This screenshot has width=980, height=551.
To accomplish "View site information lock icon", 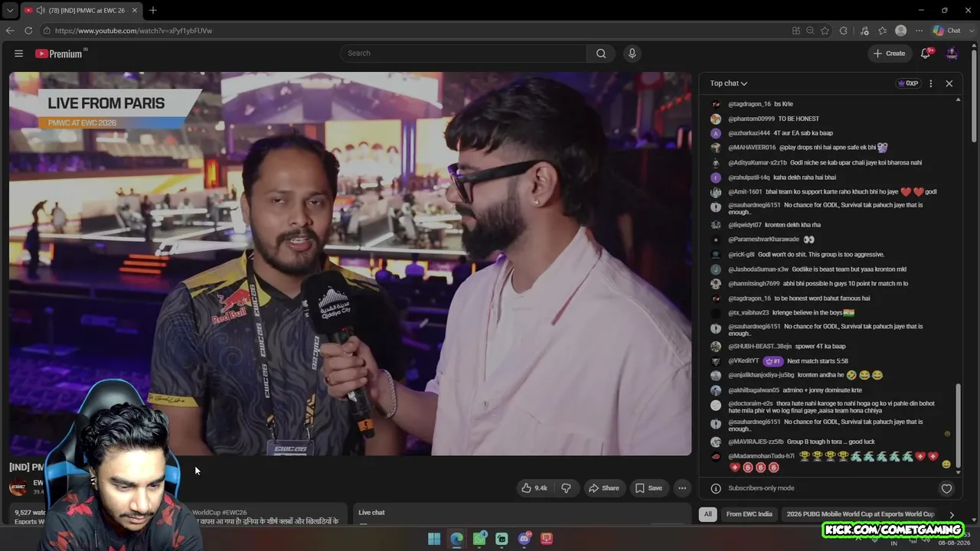I will 47,31.
